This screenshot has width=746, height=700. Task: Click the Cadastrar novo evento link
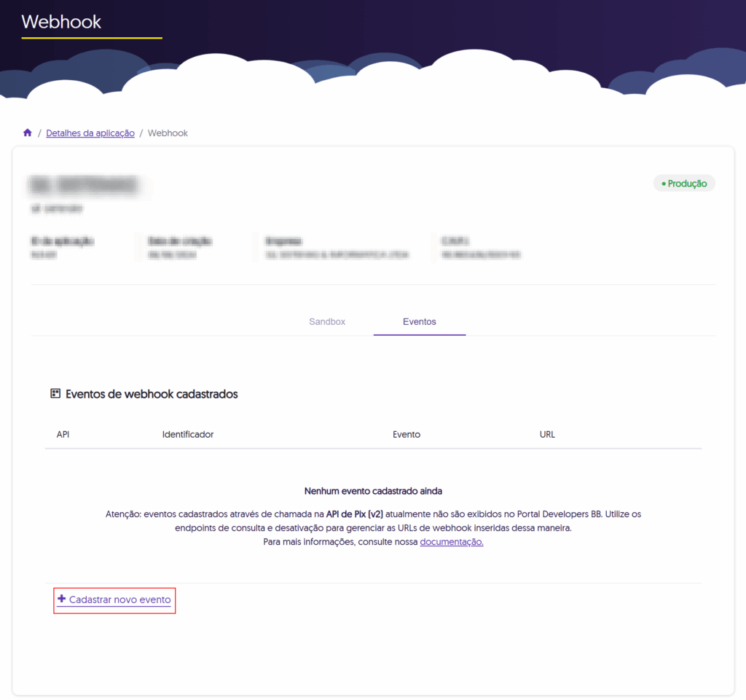(x=119, y=600)
